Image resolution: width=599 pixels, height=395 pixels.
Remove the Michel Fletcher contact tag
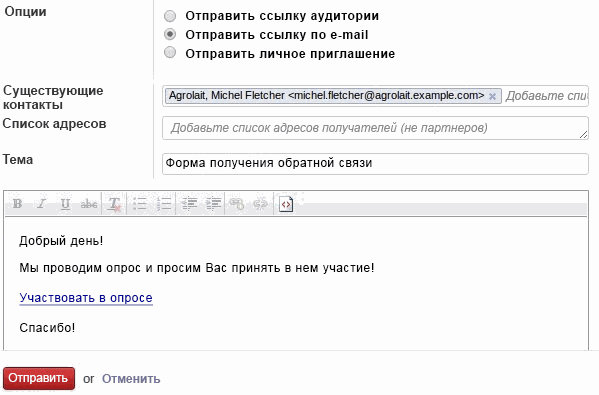(493, 96)
